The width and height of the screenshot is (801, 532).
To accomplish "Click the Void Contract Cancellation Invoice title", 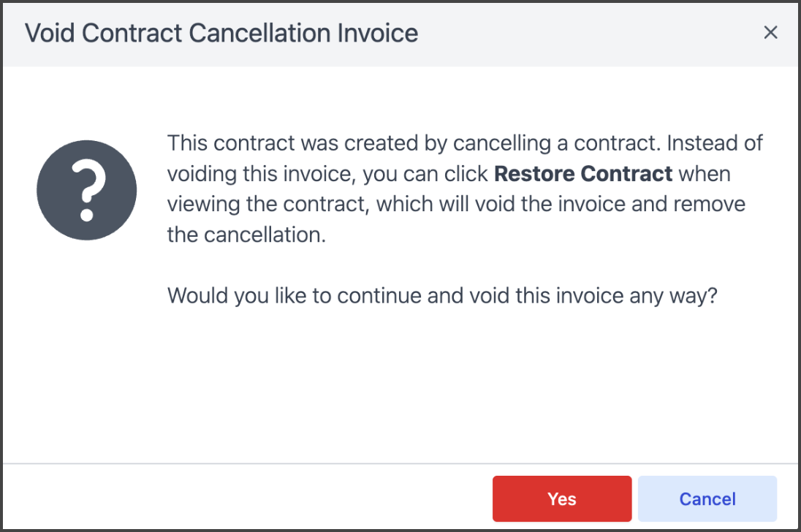I will 221,34.
